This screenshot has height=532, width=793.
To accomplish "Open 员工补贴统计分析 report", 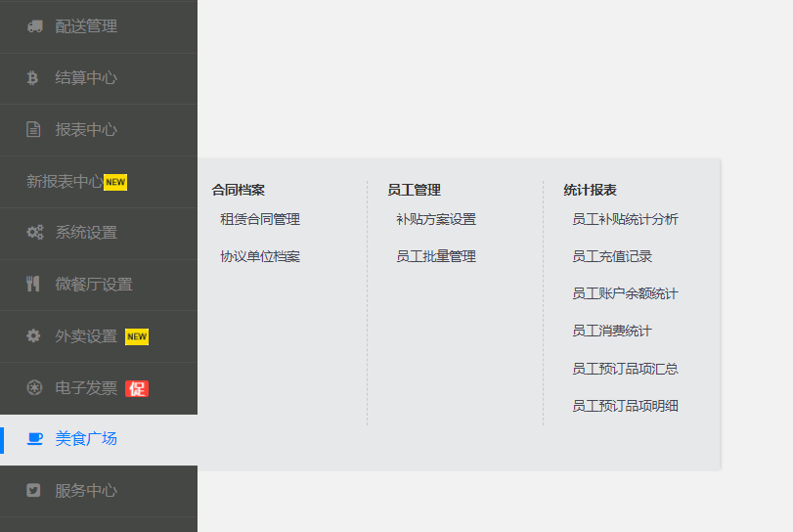I will (x=625, y=219).
